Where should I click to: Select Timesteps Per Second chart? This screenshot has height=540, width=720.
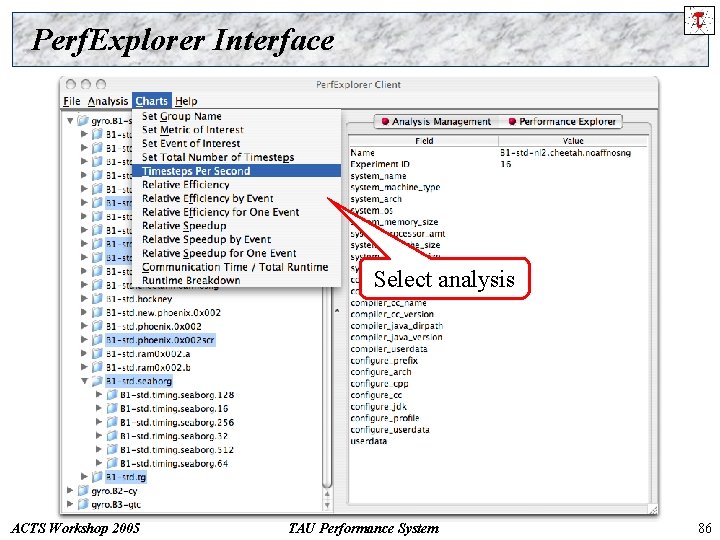(x=236, y=171)
